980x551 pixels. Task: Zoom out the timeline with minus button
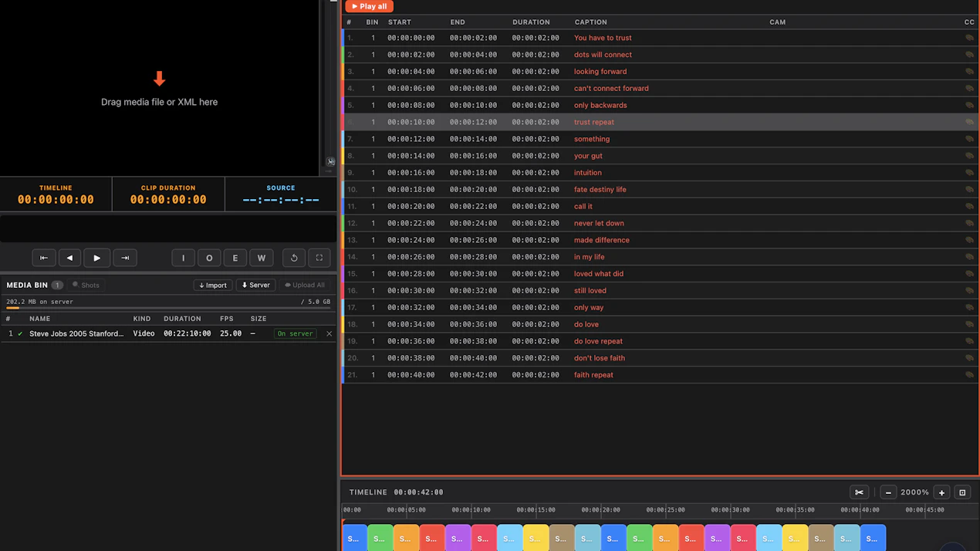click(888, 492)
